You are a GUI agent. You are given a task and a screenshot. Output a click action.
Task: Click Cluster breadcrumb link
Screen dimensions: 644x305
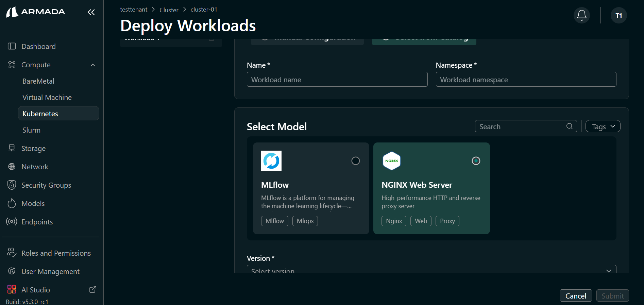[x=169, y=10]
